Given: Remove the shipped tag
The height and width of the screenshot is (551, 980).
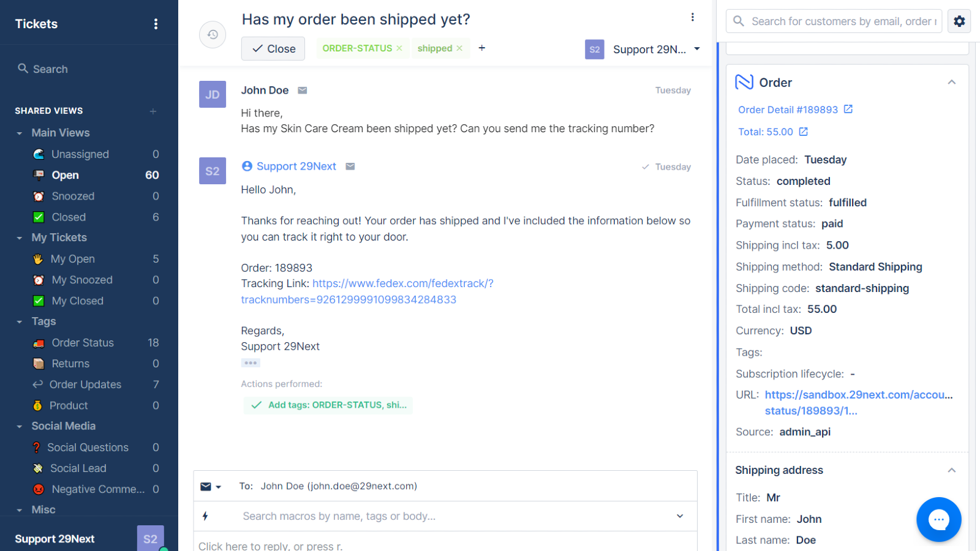Looking at the screenshot, I should [460, 48].
